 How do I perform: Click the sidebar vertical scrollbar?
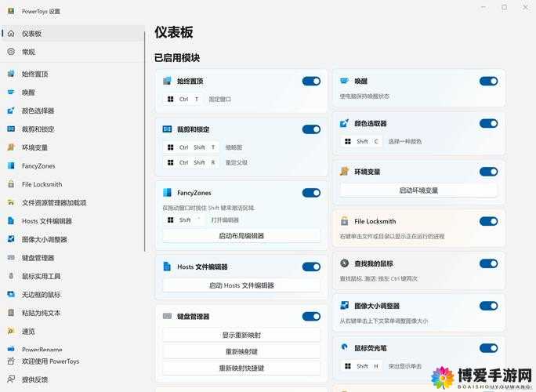tap(145, 141)
